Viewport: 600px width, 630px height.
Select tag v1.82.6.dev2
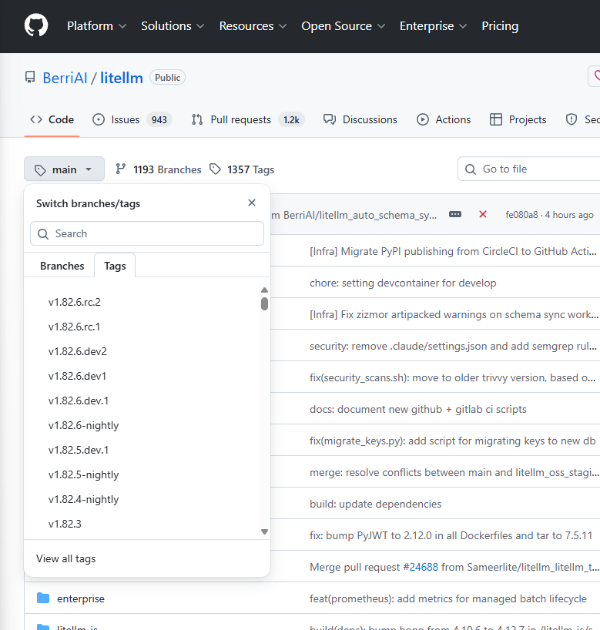pos(78,352)
